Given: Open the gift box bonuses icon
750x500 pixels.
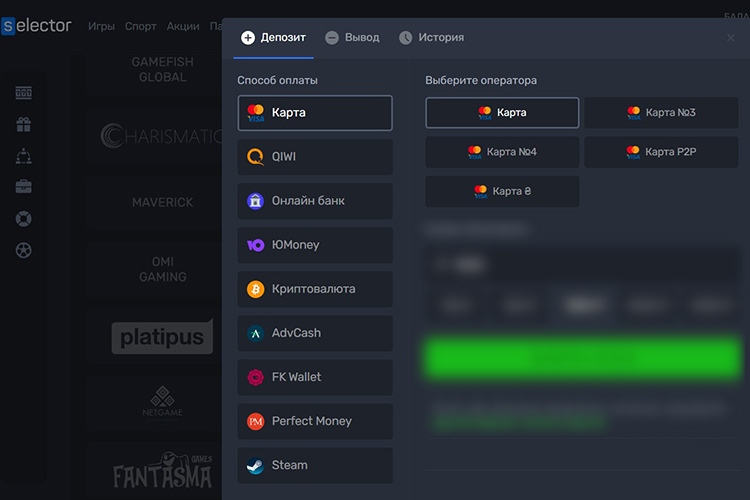Looking at the screenshot, I should click(x=24, y=125).
